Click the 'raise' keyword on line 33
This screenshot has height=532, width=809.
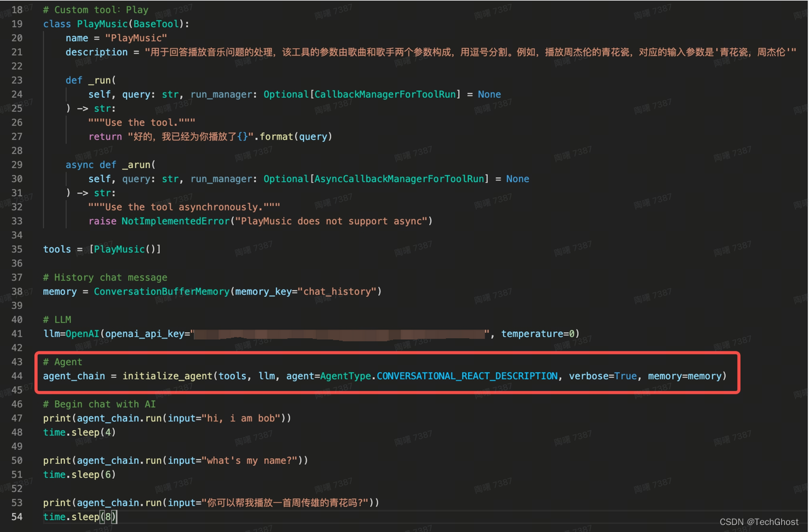102,221
